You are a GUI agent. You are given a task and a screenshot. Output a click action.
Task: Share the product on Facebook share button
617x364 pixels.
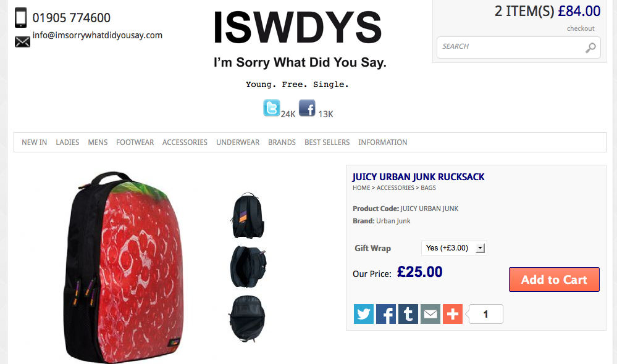[386, 314]
